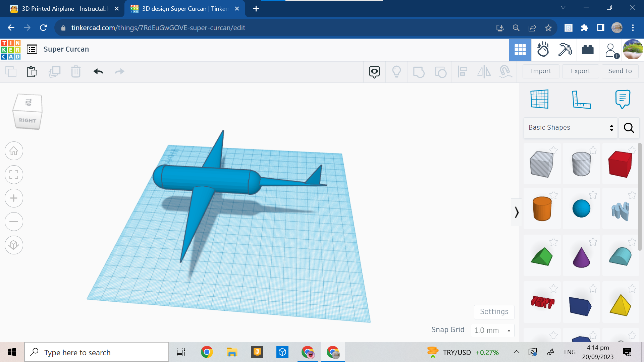The image size is (644, 362).
Task: Open the Basic Shapes dropdown
Action: (x=570, y=128)
